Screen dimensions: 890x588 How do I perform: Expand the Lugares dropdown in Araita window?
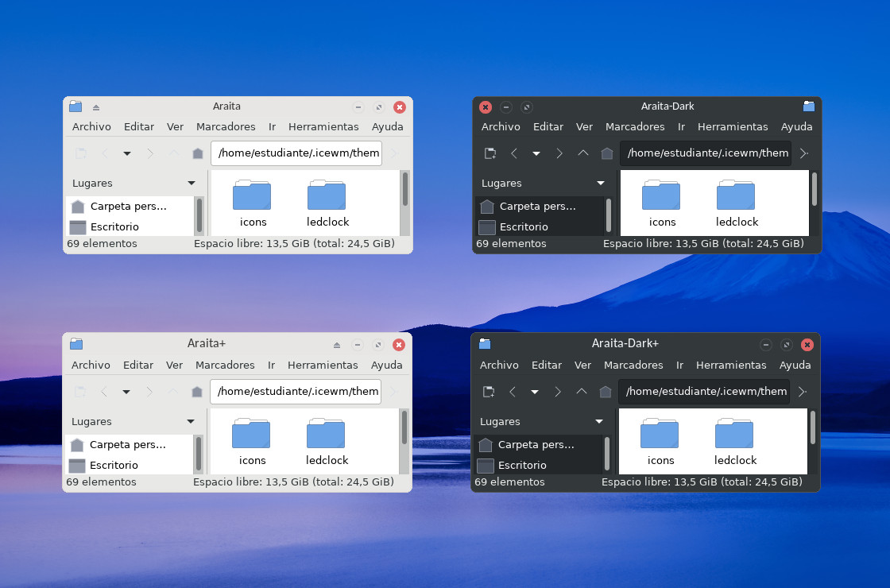192,184
